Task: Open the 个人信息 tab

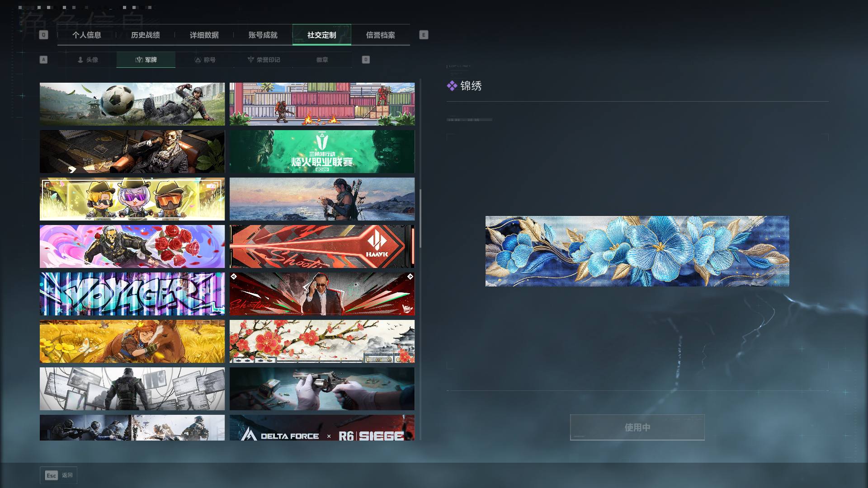Action: (86, 35)
